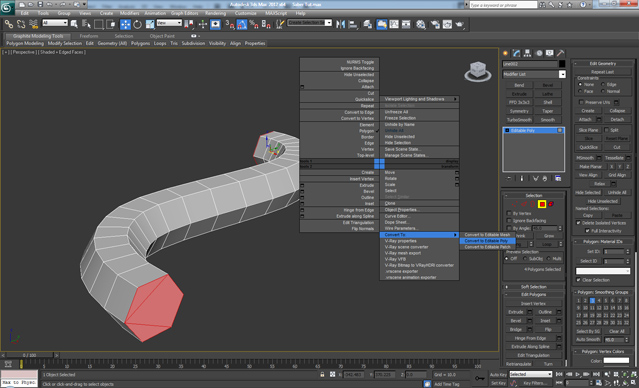Open the Create command panel tab

point(506,53)
